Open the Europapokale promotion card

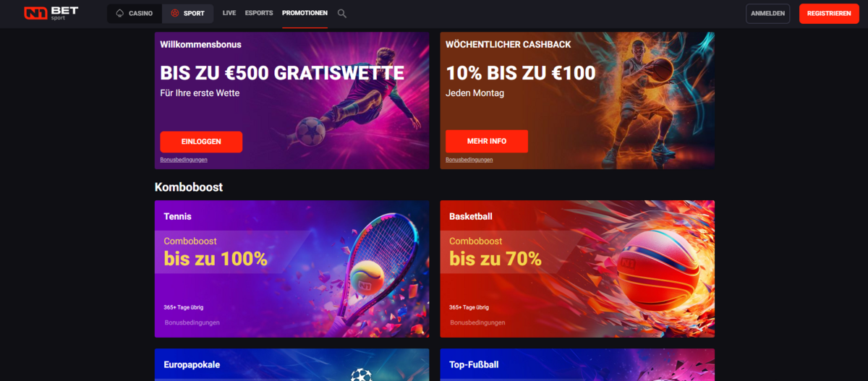292,365
